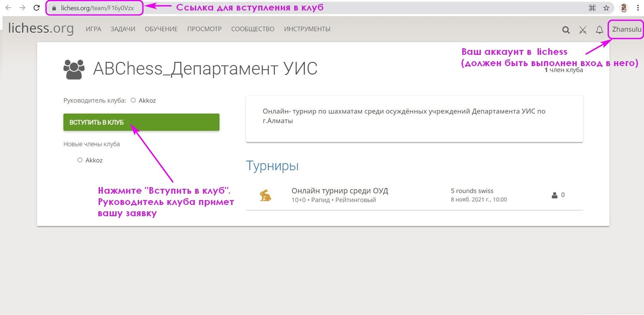644x315 pixels.
Task: Open the ИГРА menu
Action: point(94,29)
